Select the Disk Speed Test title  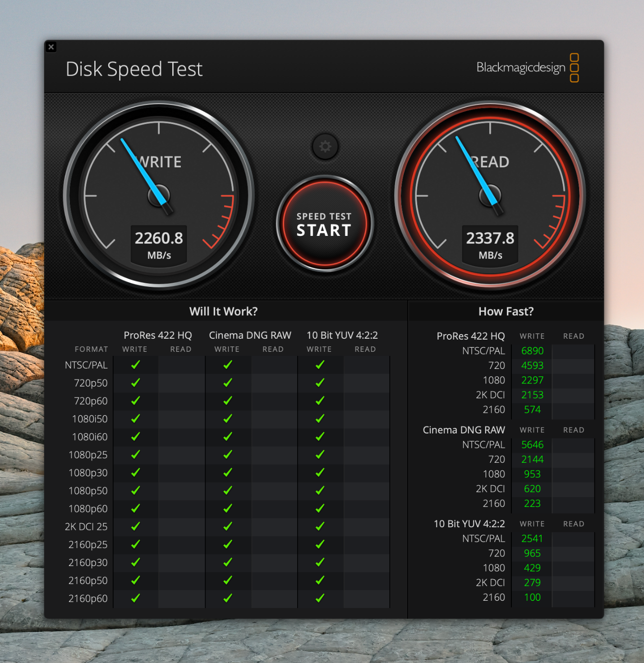pos(134,69)
